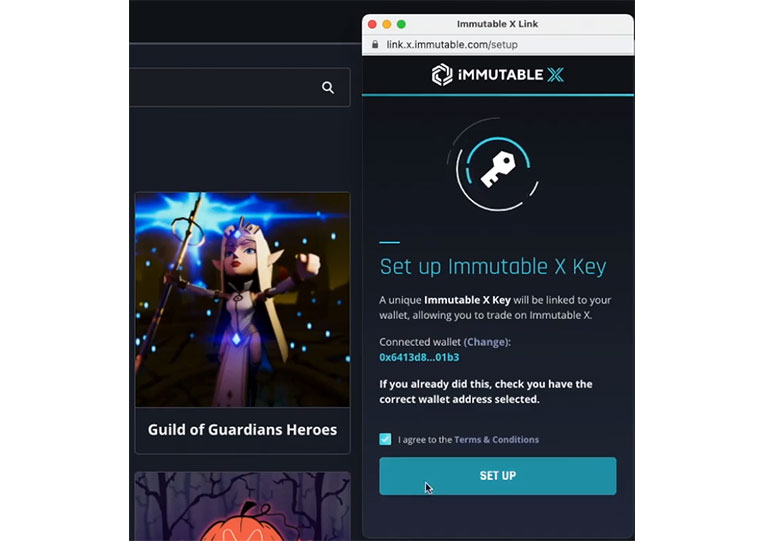Click the blue X in Immutable X logo
The width and height of the screenshot is (763, 541).
(555, 75)
